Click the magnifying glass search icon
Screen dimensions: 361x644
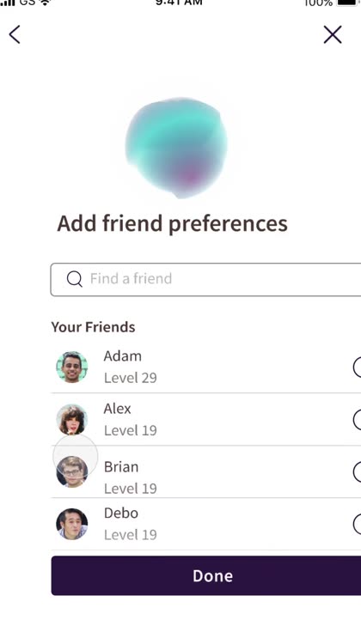(x=75, y=279)
